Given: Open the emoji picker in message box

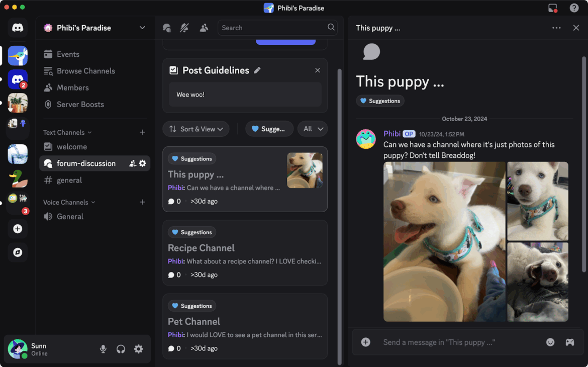Looking at the screenshot, I should coord(550,342).
